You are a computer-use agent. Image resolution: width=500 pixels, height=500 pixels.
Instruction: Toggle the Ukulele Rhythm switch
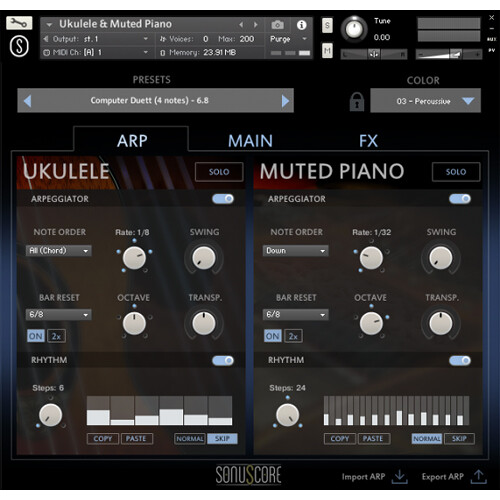(x=223, y=360)
